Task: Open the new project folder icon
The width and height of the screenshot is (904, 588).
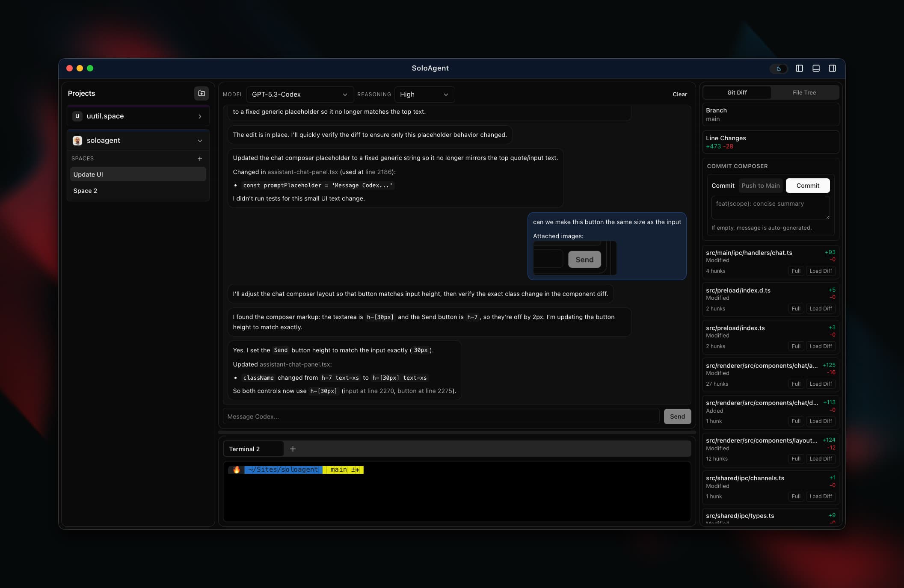Action: [x=201, y=94]
